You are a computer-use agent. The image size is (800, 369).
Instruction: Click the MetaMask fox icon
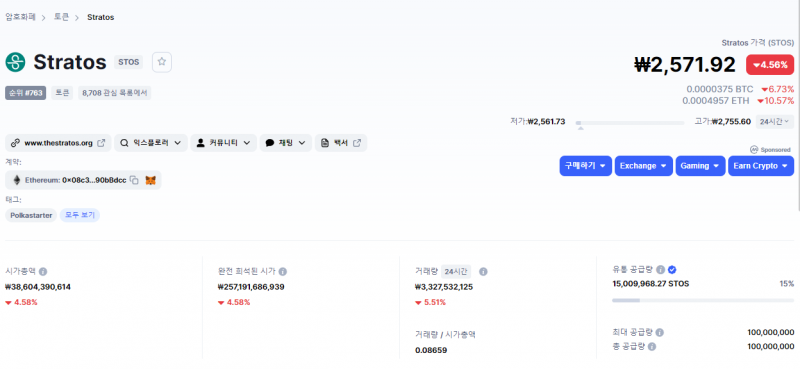151,180
